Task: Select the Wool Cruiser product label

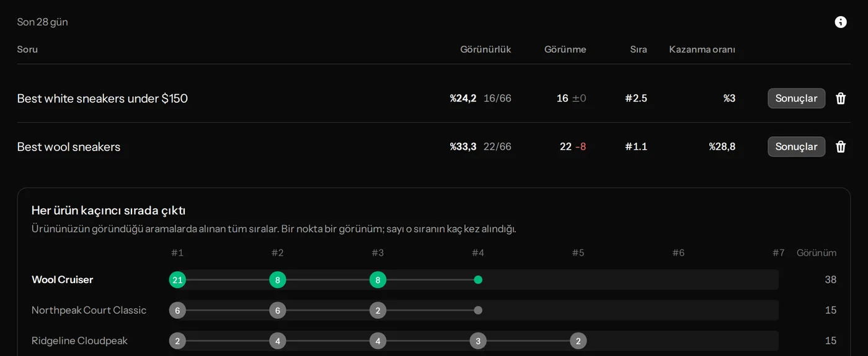Action: [x=62, y=280]
